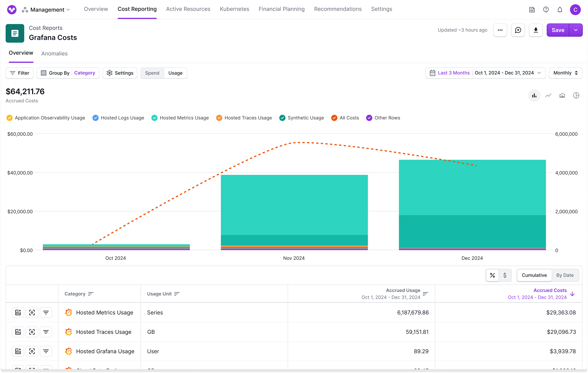588x373 pixels.
Task: Toggle Hosted Metrics Usage legend checkbox
Action: (x=154, y=118)
